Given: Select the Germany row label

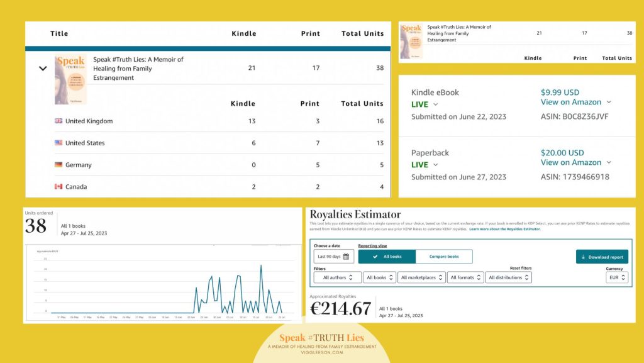Looking at the screenshot, I should coord(79,165).
